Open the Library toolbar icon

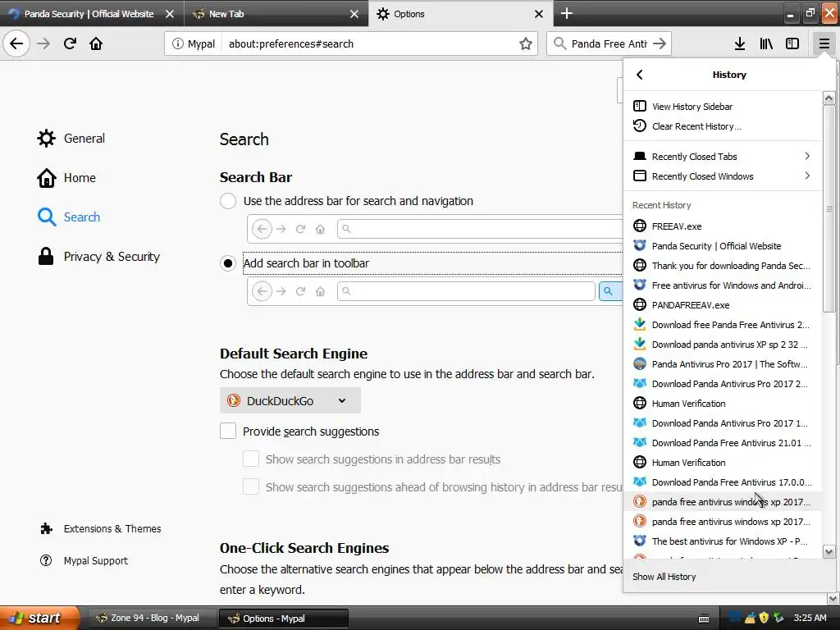[766, 43]
